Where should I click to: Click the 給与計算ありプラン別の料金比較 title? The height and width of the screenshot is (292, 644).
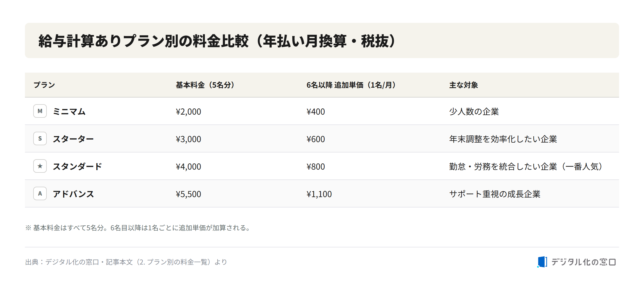[x=217, y=41]
